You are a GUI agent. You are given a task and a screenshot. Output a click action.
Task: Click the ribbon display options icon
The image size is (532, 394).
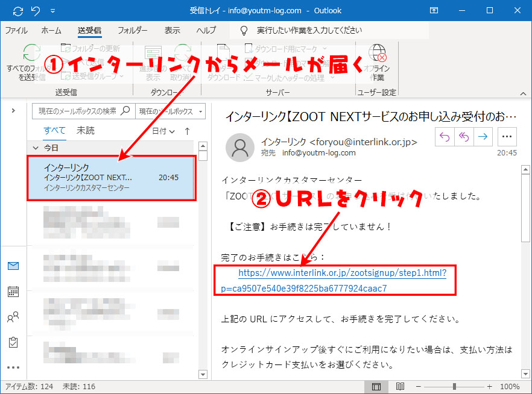point(434,10)
